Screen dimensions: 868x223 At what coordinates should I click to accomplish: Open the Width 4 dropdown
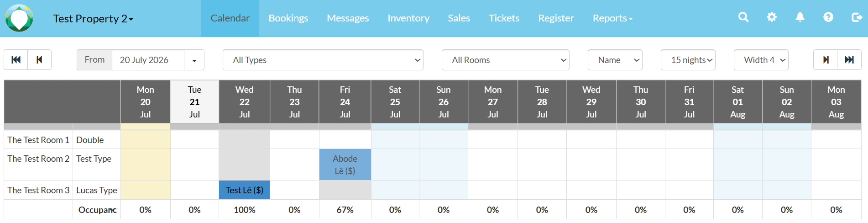[761, 60]
